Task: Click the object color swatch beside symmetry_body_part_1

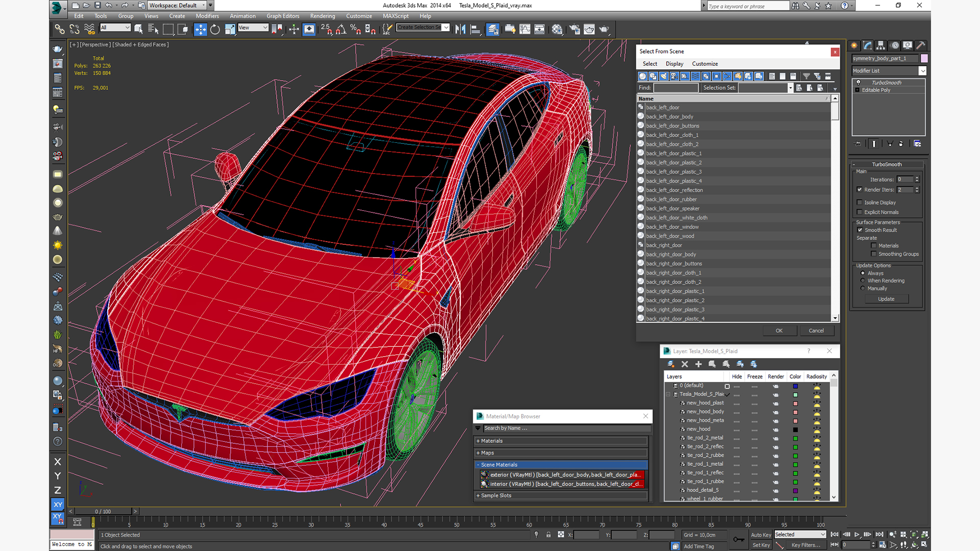Action: point(924,58)
